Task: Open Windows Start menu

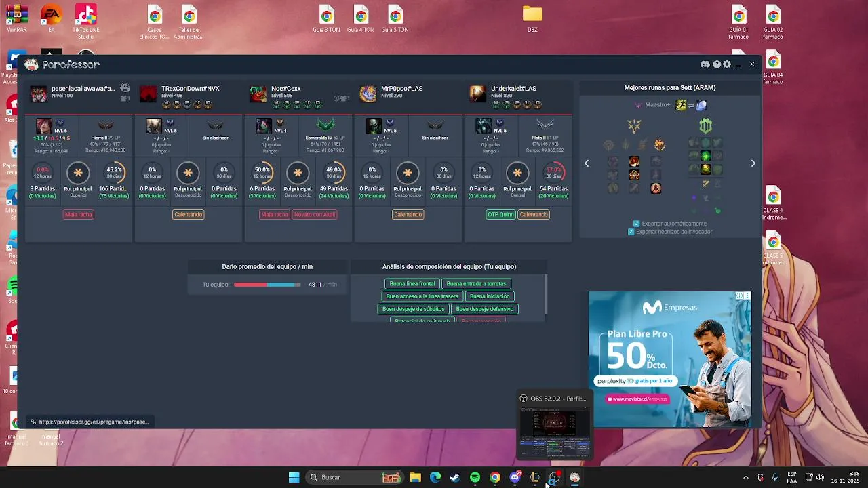Action: coord(294,477)
